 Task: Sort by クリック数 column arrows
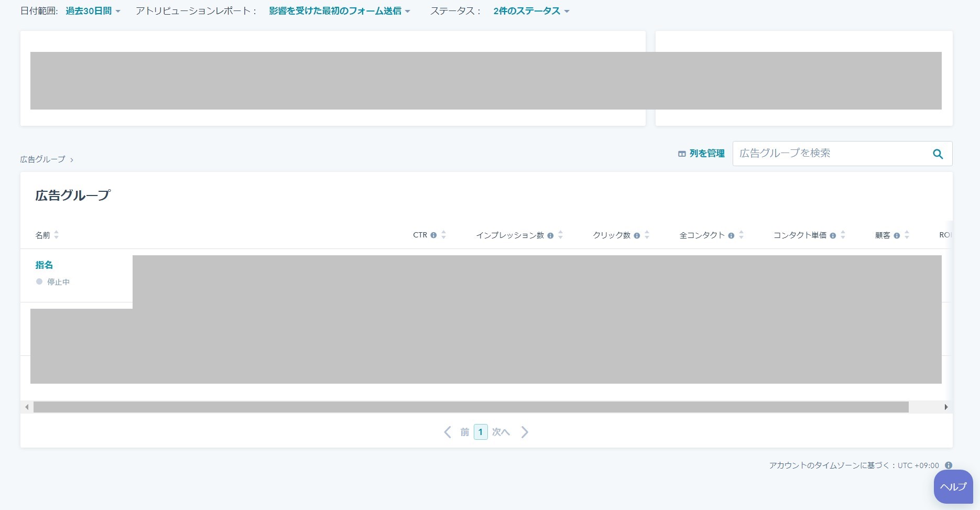click(x=647, y=235)
